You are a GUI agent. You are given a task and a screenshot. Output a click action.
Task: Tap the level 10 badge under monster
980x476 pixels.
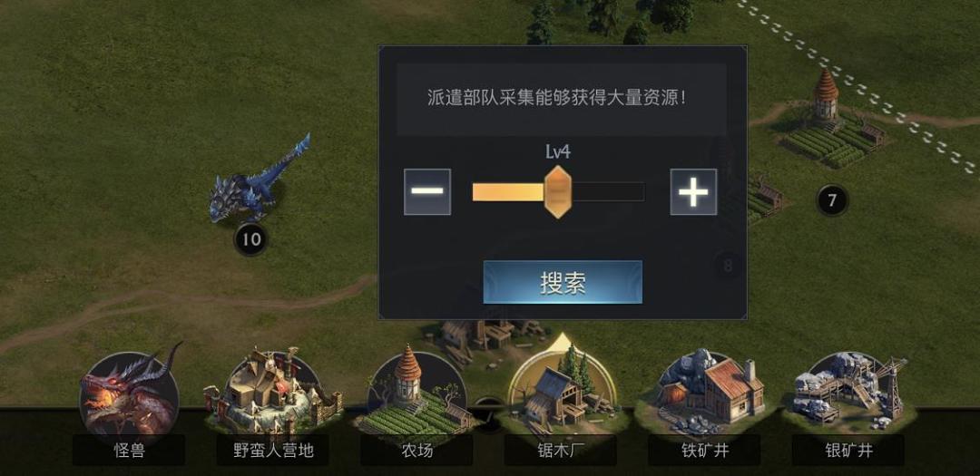pyautogui.click(x=250, y=239)
